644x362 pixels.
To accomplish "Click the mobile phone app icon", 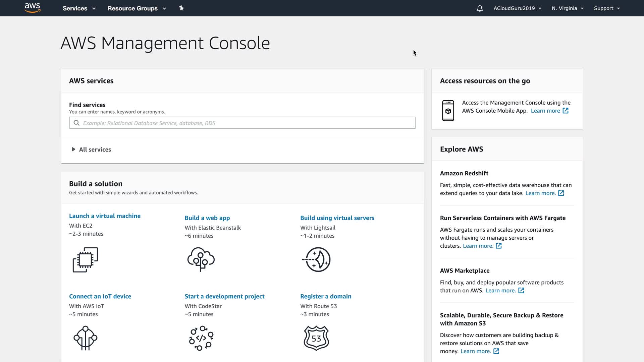I will coord(448,111).
